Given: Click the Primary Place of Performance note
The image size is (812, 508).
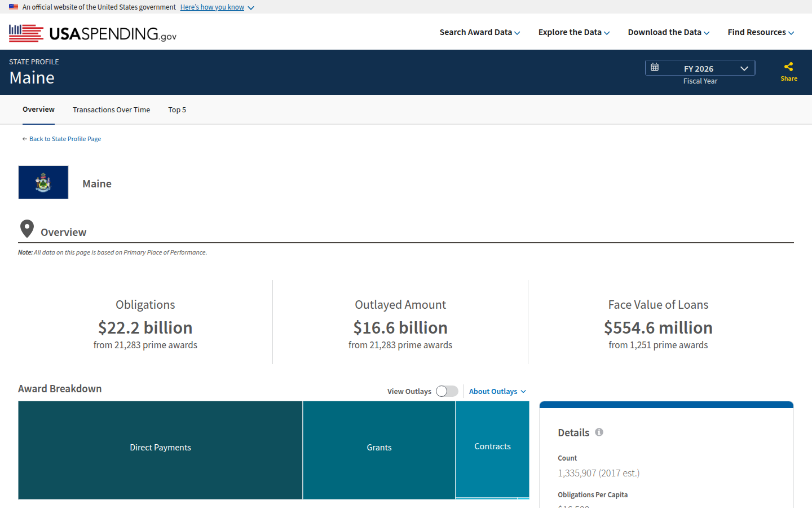Looking at the screenshot, I should click(113, 252).
